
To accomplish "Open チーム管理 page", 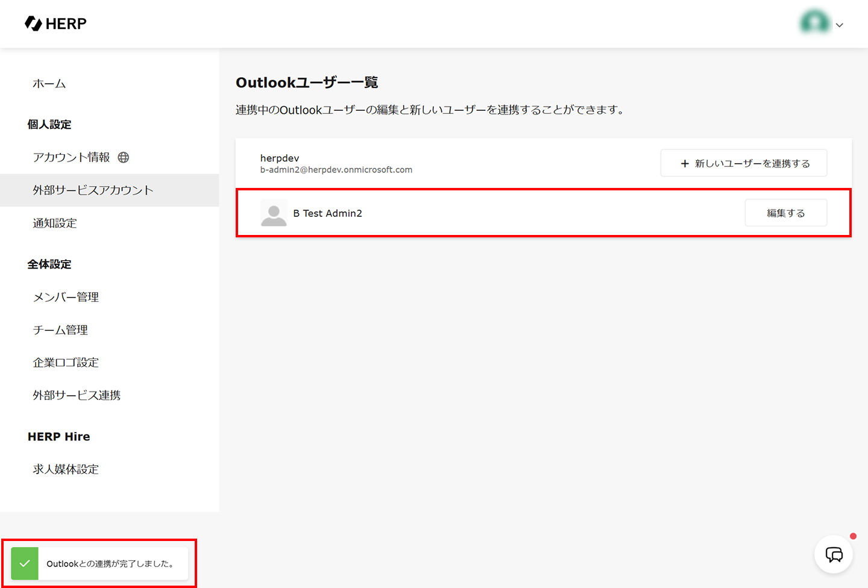I will [60, 330].
